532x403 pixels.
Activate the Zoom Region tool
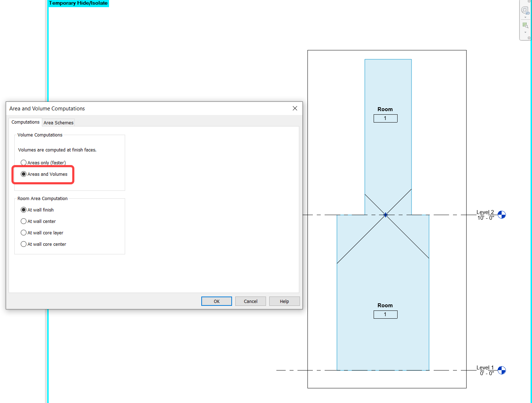pos(525,25)
